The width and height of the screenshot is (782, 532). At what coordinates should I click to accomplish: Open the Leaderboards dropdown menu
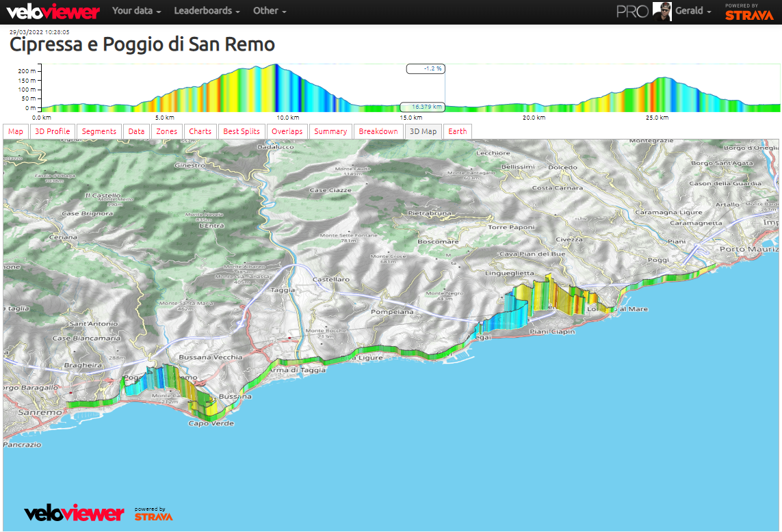click(x=207, y=10)
